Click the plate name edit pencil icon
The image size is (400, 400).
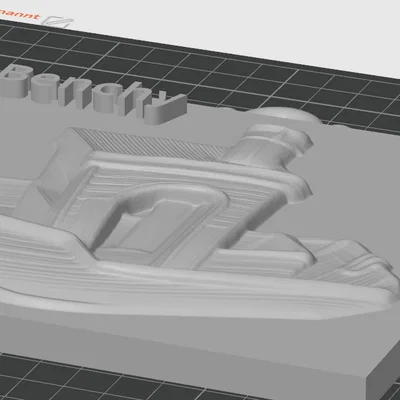59,22
